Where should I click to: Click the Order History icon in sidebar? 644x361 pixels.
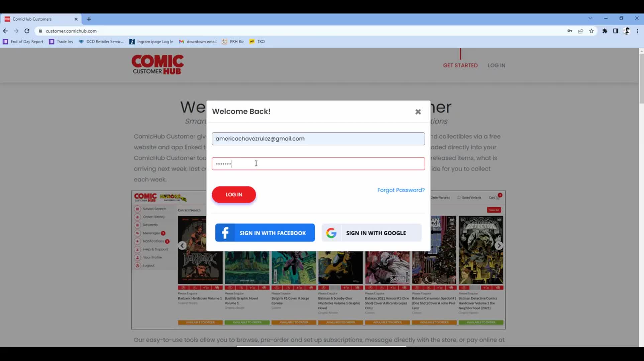pos(137,217)
